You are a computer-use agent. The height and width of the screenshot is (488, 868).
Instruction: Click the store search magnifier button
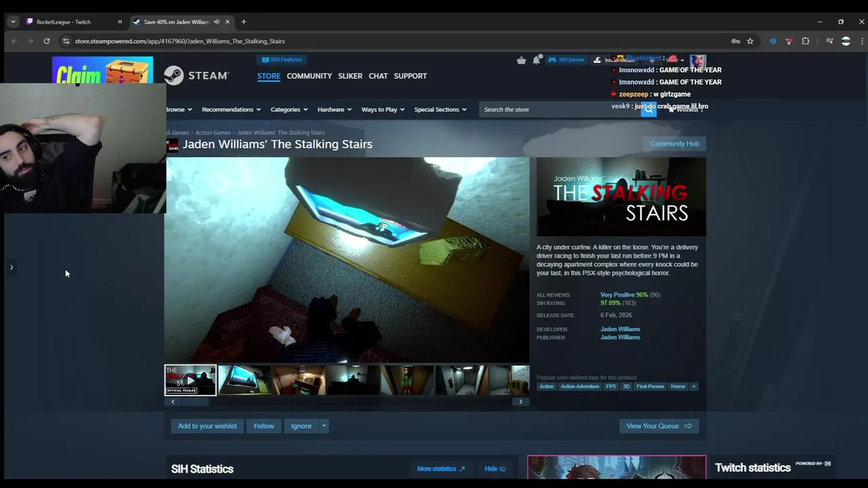tap(649, 109)
